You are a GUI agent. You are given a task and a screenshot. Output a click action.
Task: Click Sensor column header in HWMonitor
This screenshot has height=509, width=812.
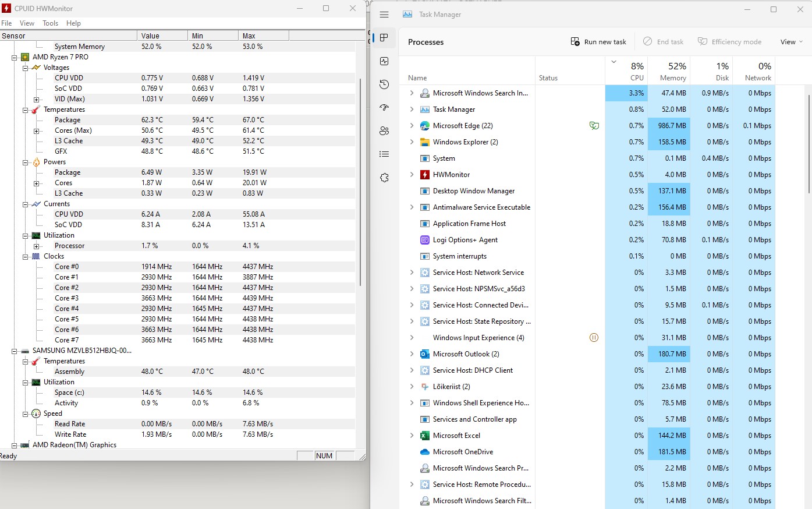pyautogui.click(x=68, y=36)
